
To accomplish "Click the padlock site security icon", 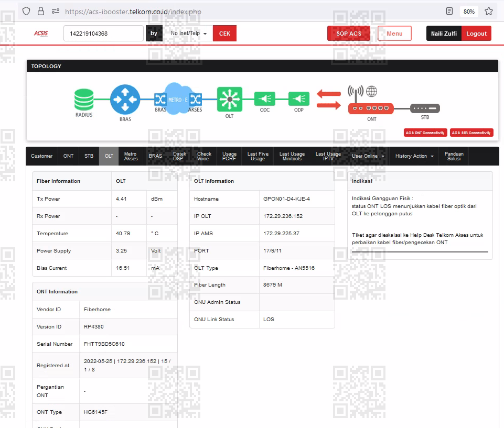I will 41,11.
